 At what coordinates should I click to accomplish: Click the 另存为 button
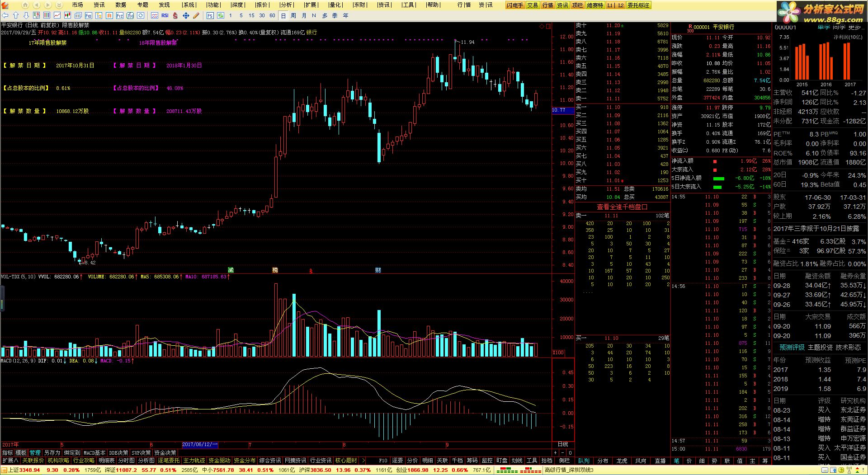(x=52, y=453)
